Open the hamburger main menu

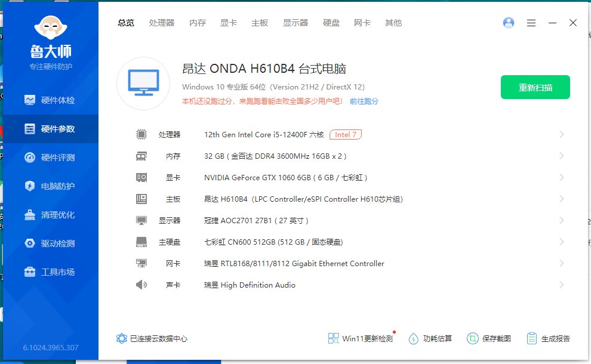point(531,23)
